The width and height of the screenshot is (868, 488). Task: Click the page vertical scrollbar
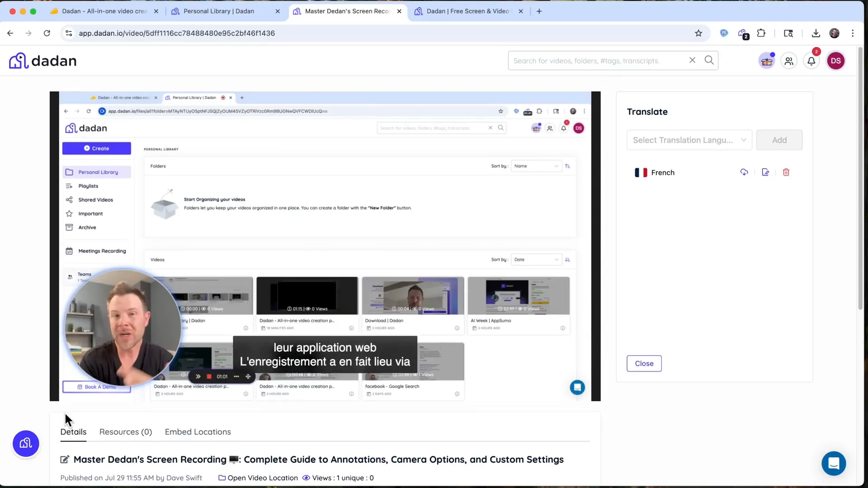pyautogui.click(x=860, y=178)
